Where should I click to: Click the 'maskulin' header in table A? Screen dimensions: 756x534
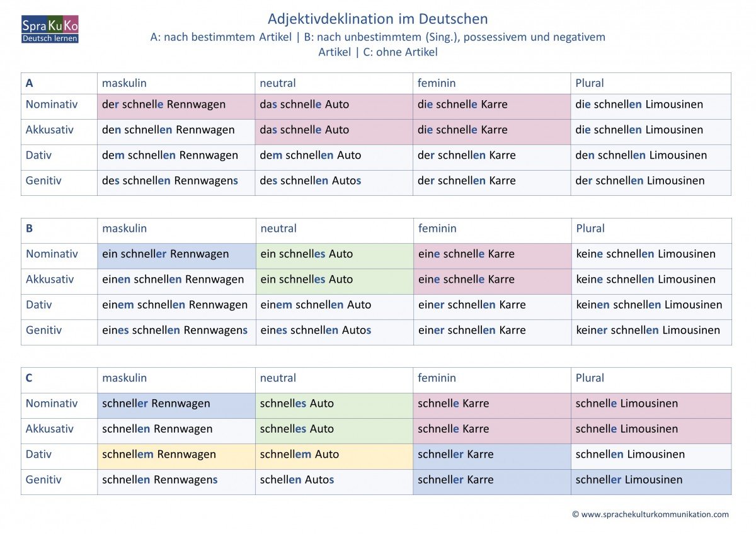click(x=124, y=82)
